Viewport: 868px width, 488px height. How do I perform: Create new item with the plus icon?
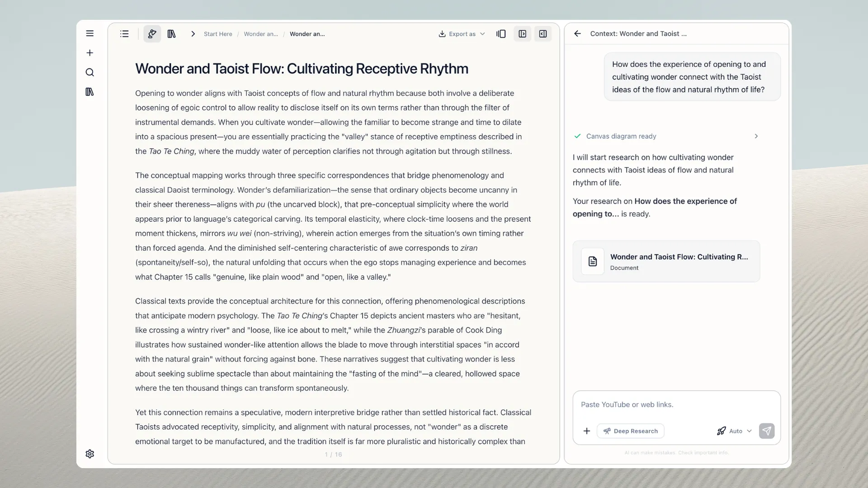pyautogui.click(x=90, y=53)
